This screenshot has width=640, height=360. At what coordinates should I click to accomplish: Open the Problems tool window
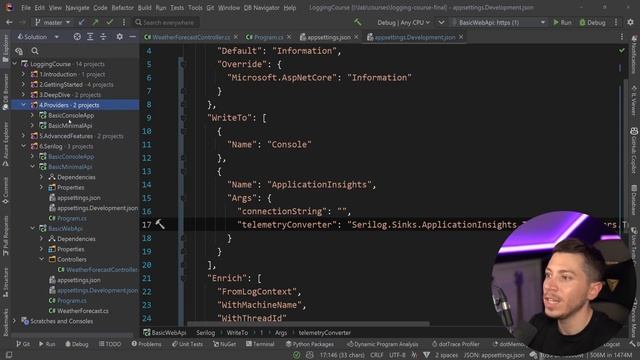point(146,344)
